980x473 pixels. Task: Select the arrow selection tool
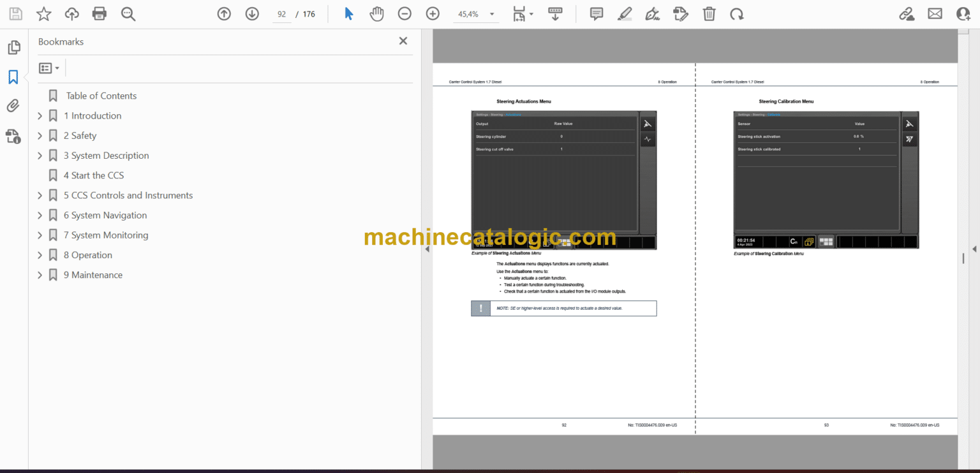pyautogui.click(x=349, y=14)
